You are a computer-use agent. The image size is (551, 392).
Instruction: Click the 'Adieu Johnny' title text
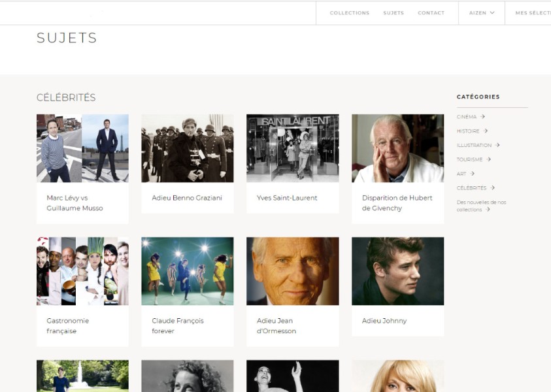(384, 321)
